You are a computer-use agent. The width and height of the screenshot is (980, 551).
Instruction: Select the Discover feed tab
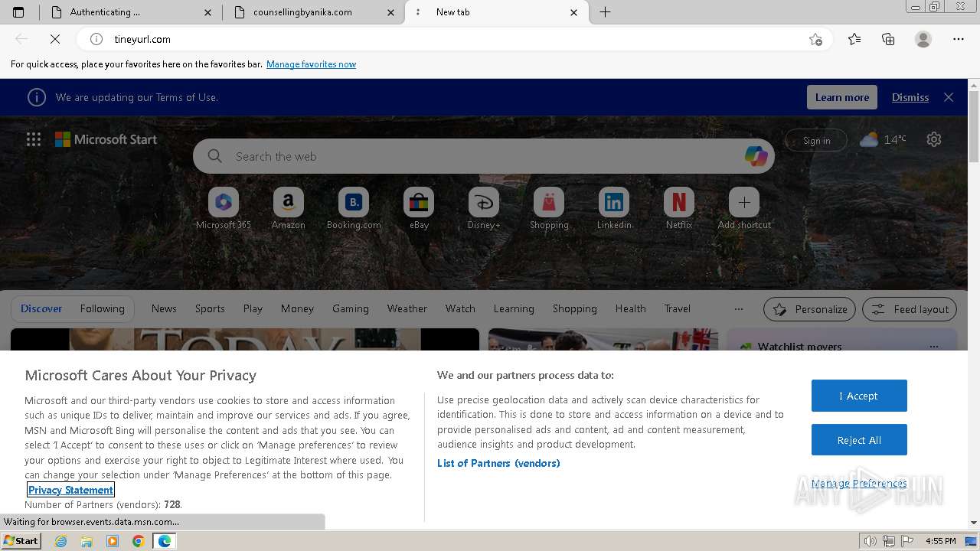(41, 308)
